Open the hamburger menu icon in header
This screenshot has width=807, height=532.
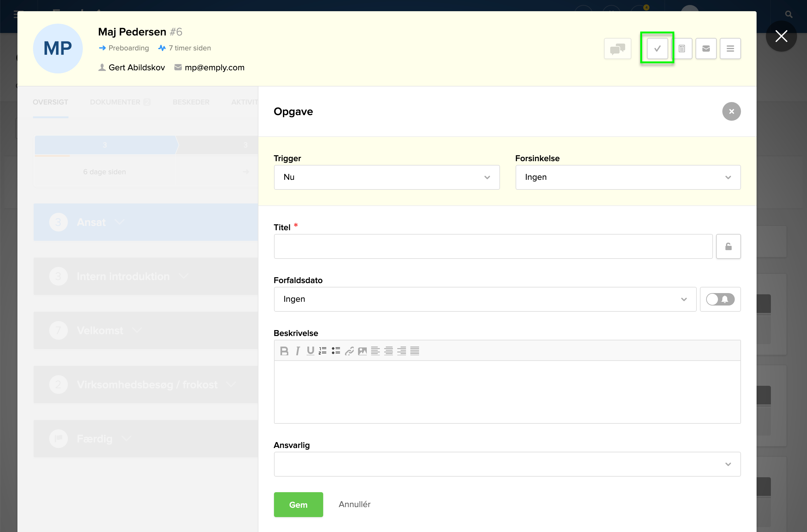click(x=730, y=49)
